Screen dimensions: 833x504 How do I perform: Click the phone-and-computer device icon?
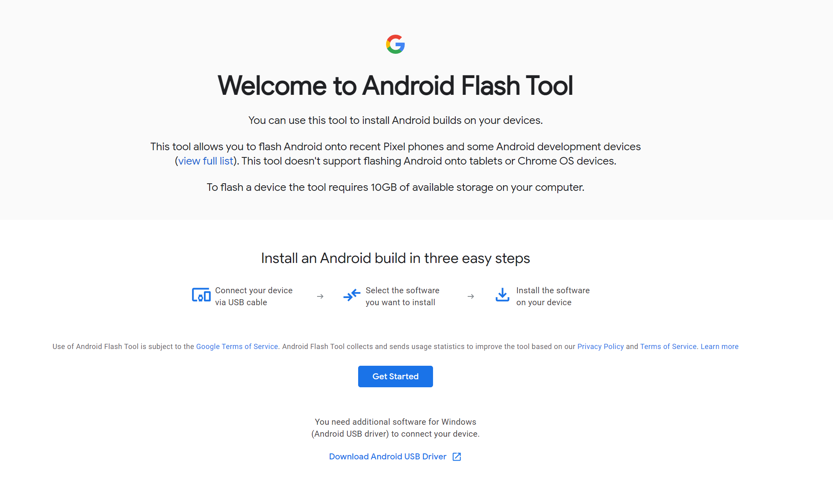200,295
